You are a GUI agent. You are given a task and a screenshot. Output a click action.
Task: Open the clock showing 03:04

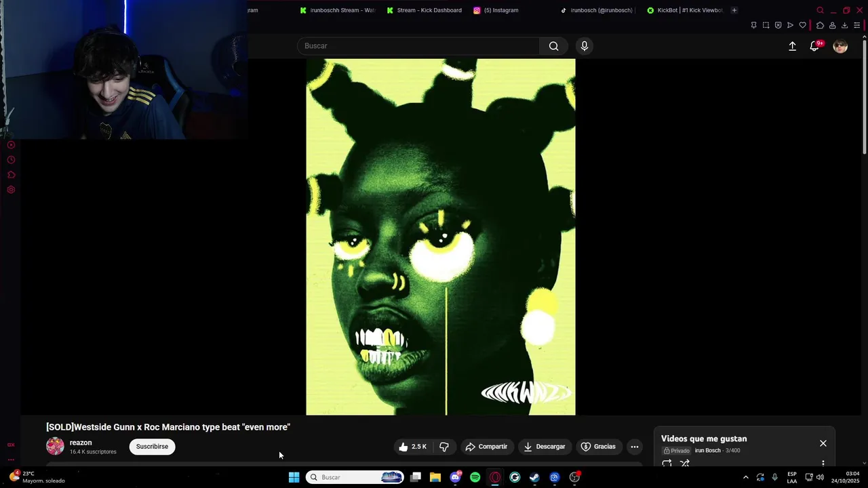pyautogui.click(x=845, y=477)
